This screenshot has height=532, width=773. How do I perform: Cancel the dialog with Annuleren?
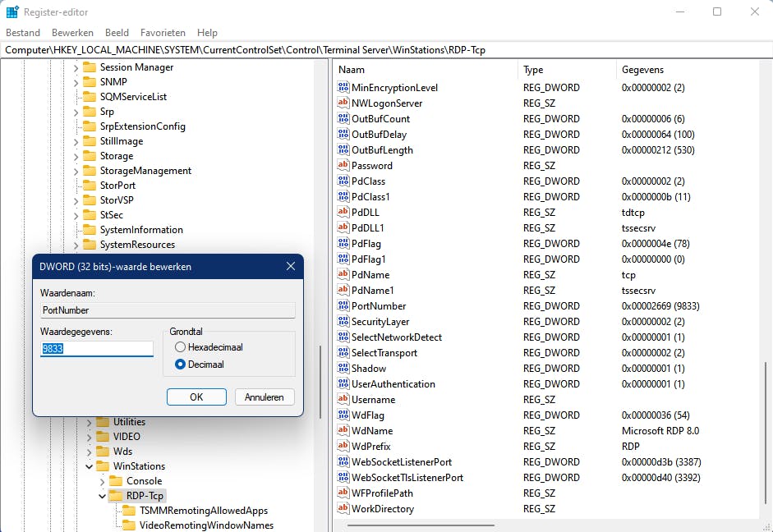265,397
